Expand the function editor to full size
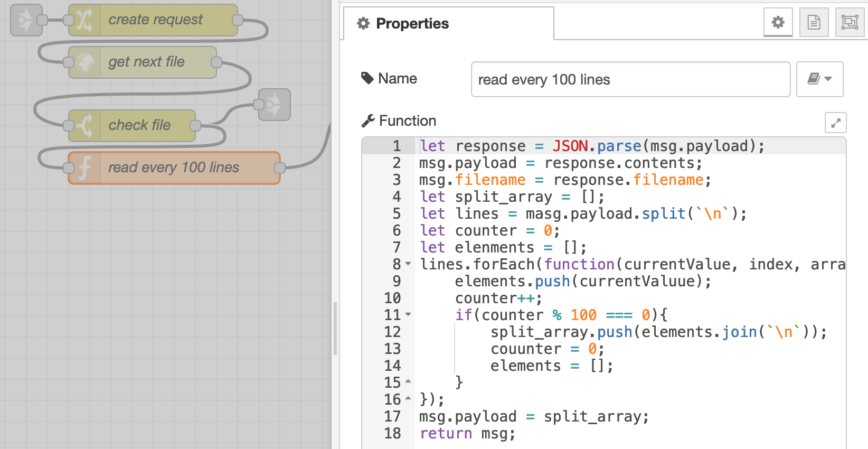 tap(836, 123)
